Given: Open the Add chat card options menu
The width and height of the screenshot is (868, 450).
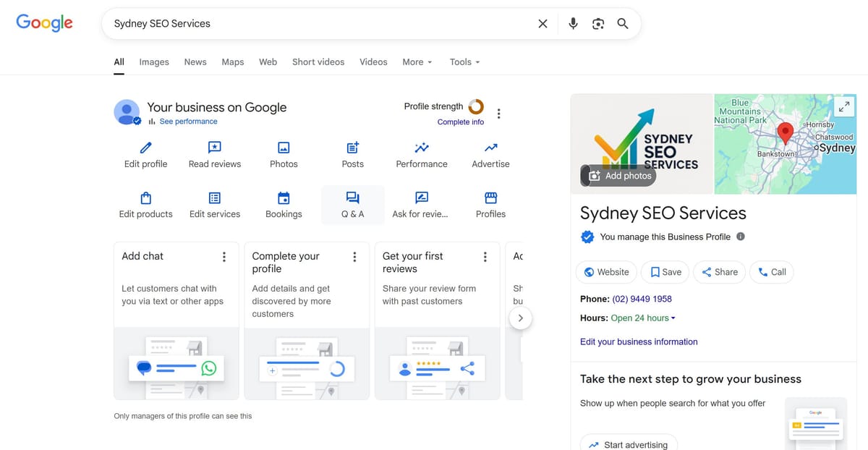Looking at the screenshot, I should [224, 257].
